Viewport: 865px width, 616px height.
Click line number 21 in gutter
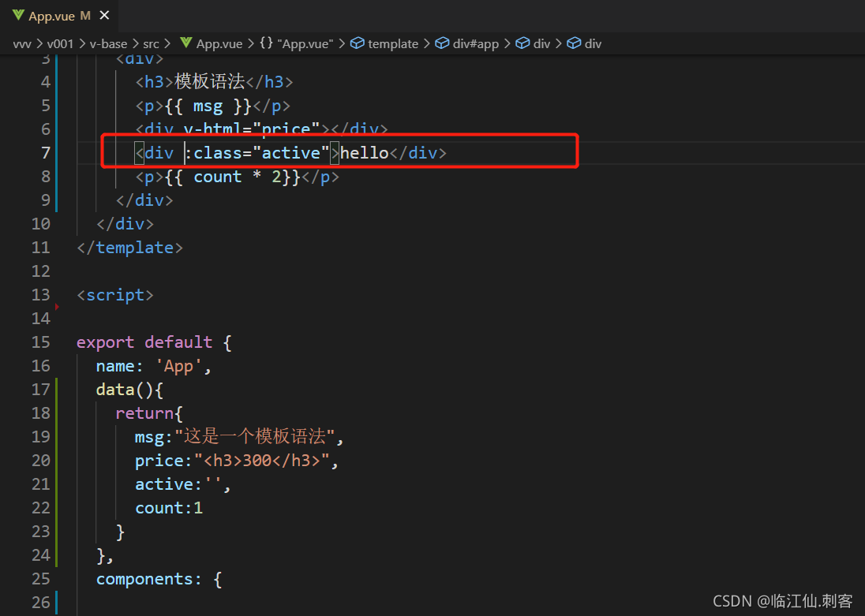(x=41, y=484)
